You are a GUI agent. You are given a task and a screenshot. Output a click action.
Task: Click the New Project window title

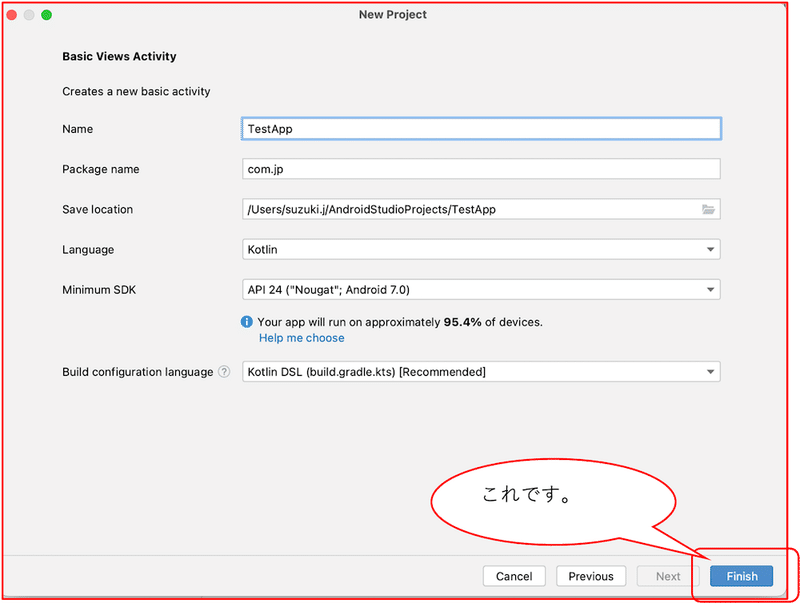click(x=393, y=14)
